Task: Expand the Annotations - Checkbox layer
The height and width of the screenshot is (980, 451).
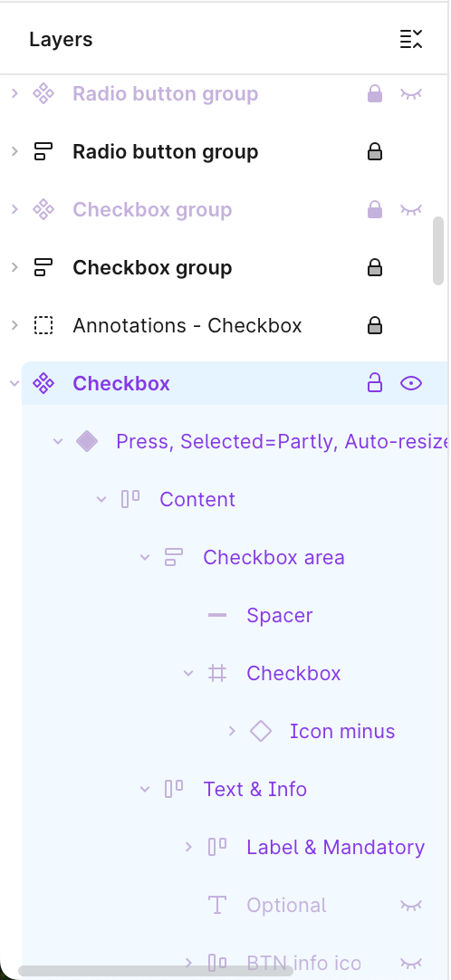Action: click(15, 325)
